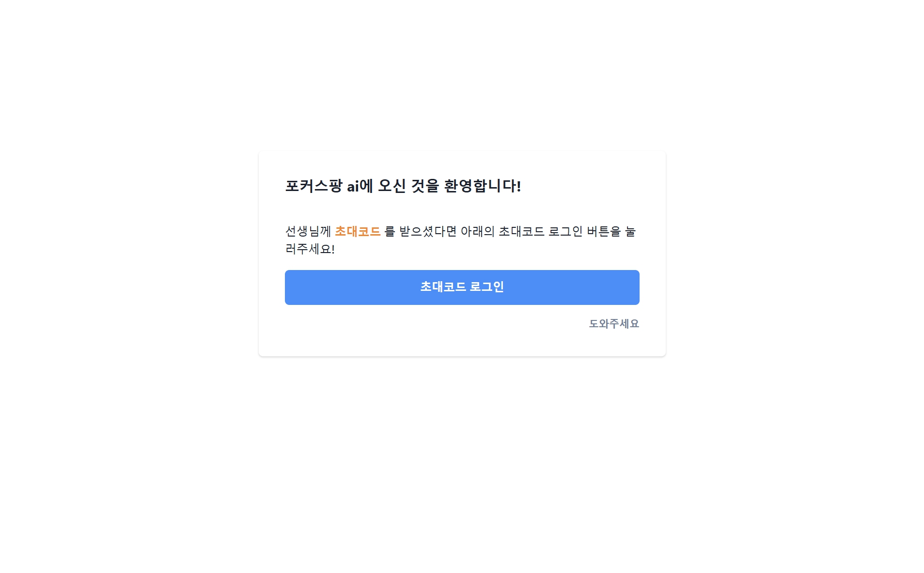Select the welcome heading 포커스팡 ai에 오신 것을 환영합니다!
This screenshot has width=924, height=573.
point(403,186)
